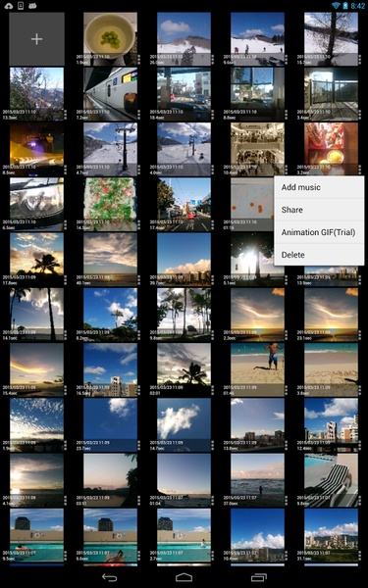Open the three-dot menu on the 37.0sec sea video
This screenshot has height=588, width=368.
(286, 501)
